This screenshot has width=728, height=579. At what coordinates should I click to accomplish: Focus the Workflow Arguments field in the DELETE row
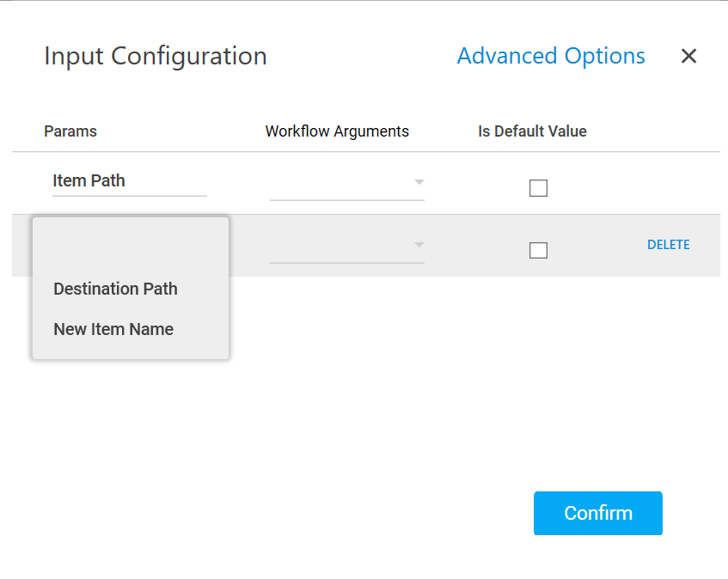point(341,246)
